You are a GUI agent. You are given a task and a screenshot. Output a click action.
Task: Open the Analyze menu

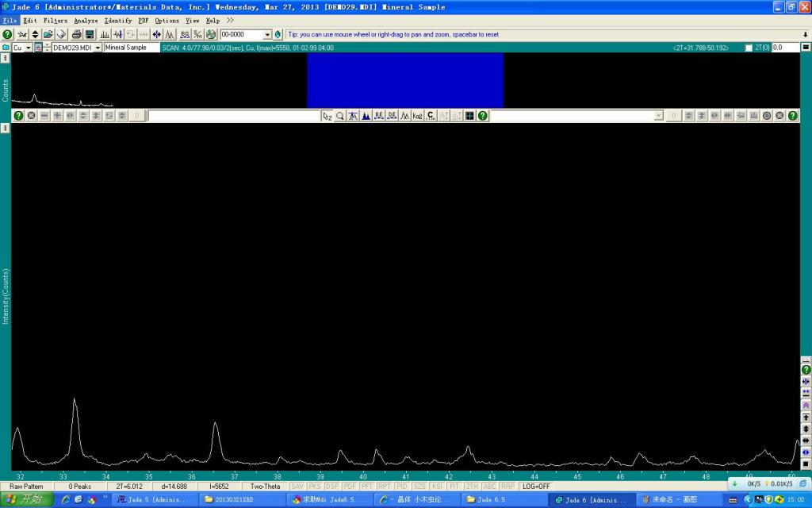[x=86, y=20]
